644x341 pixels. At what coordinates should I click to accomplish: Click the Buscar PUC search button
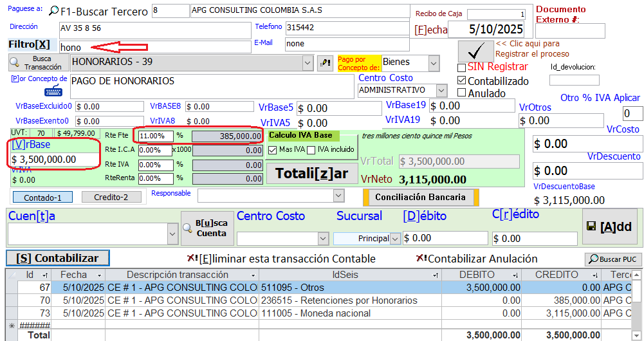[613, 259]
